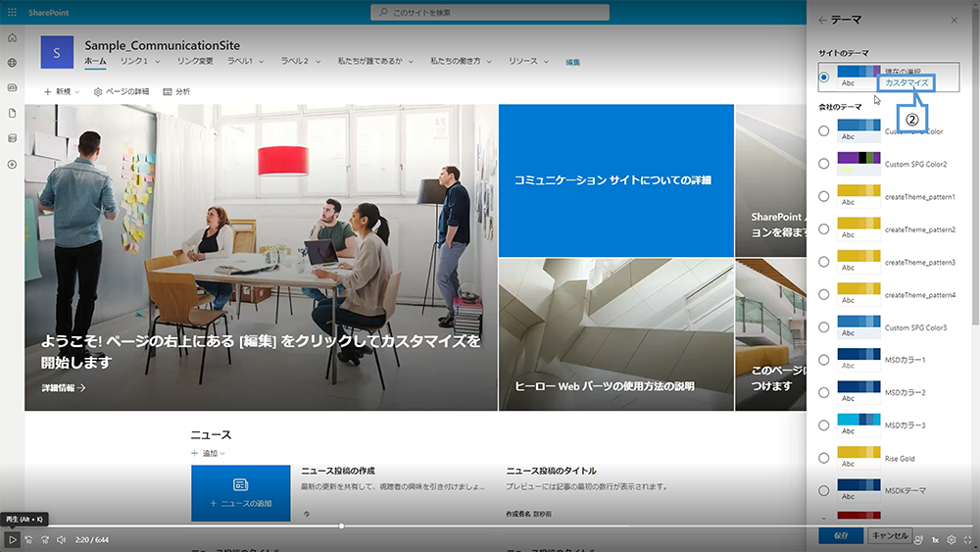Click the video progress bar handle
Viewport: 980px width, 552px height.
click(341, 527)
